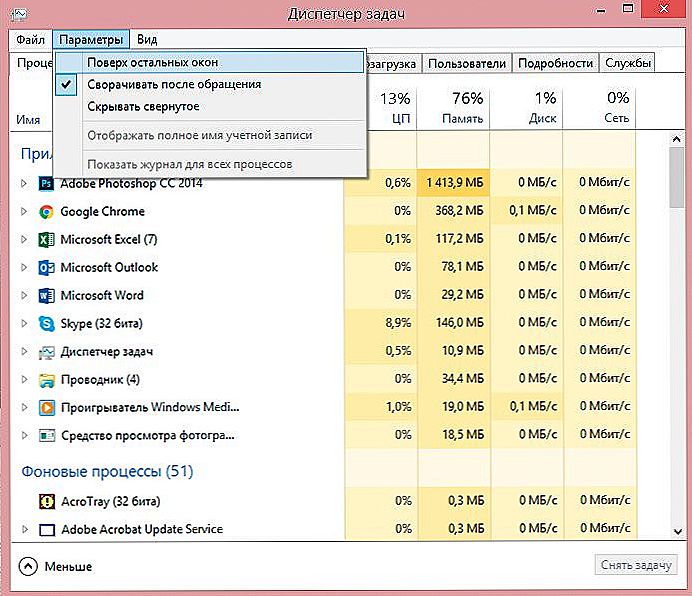Switch to the Службы tab
Screen dimensions: 692x596
coord(628,63)
